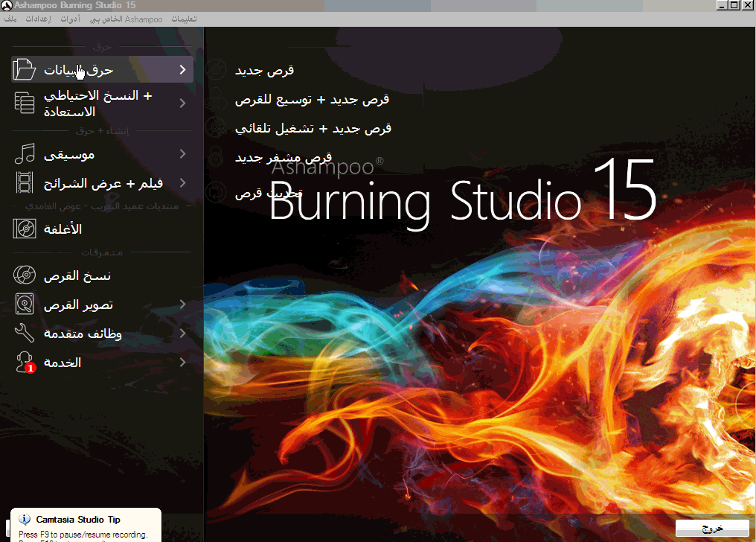
Task: Expand the chevron beside موسيقى
Action: pyautogui.click(x=182, y=155)
